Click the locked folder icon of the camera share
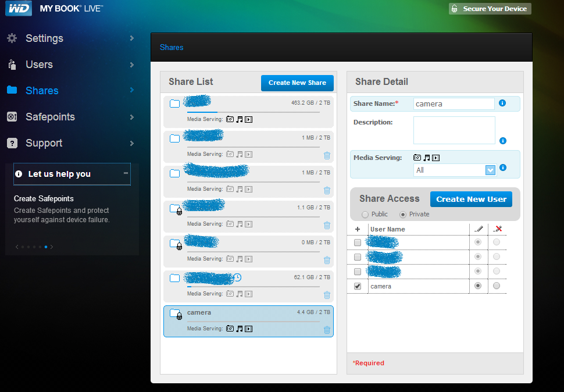564x392 pixels. point(176,314)
